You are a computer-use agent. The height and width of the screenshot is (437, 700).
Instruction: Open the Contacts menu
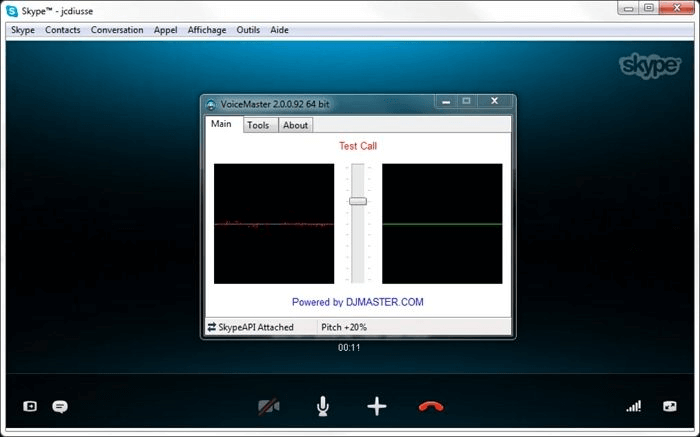tap(63, 30)
